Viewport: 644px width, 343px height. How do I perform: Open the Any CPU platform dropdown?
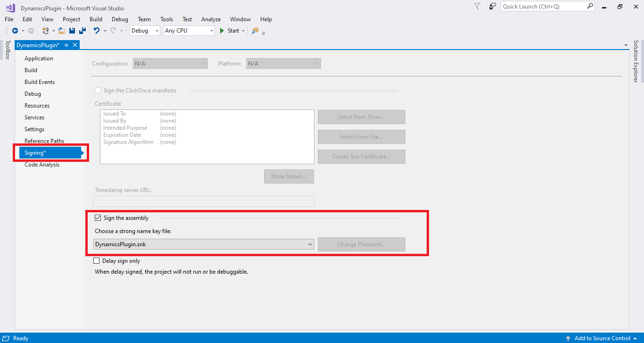212,30
